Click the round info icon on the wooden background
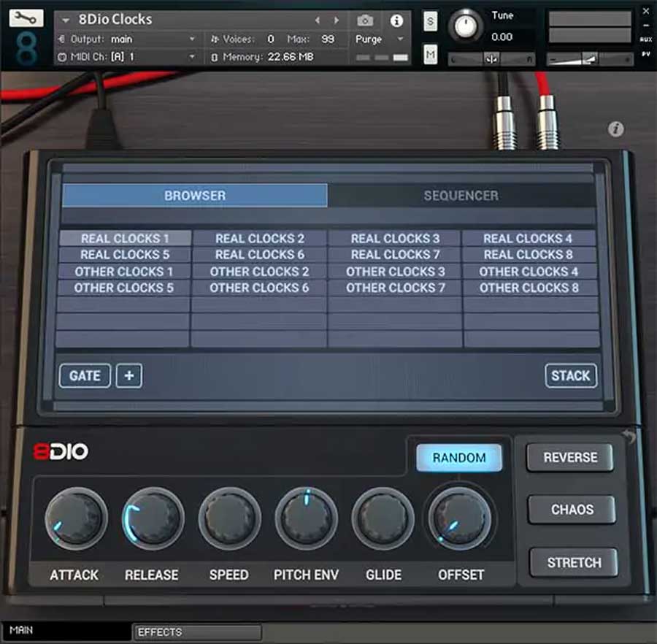This screenshot has width=657, height=644. [x=615, y=129]
